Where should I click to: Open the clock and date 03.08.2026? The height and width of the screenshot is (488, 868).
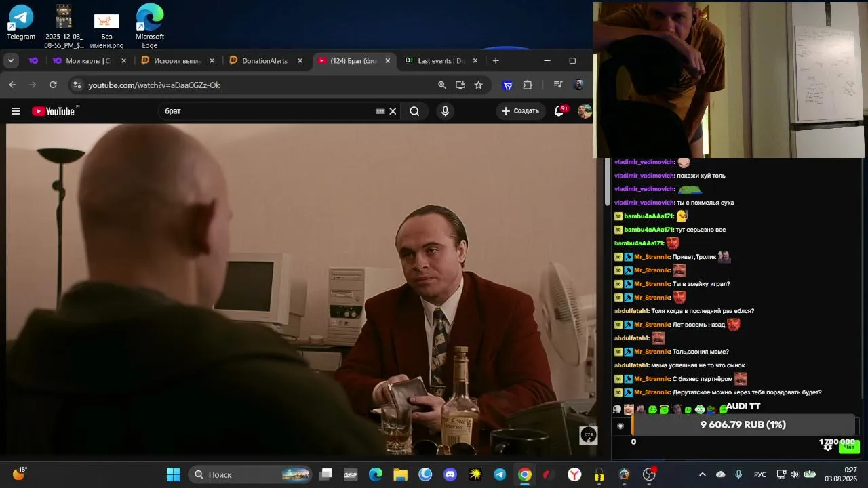[841, 474]
